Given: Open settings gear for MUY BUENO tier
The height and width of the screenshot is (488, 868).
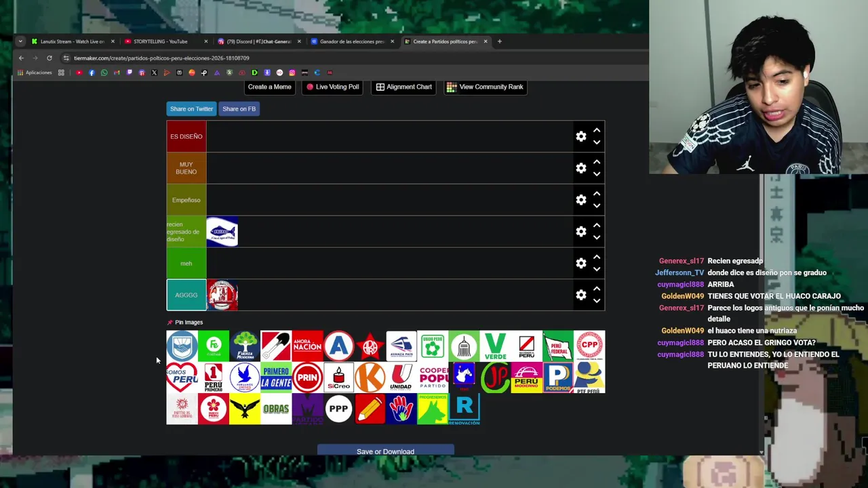Looking at the screenshot, I should click(581, 168).
